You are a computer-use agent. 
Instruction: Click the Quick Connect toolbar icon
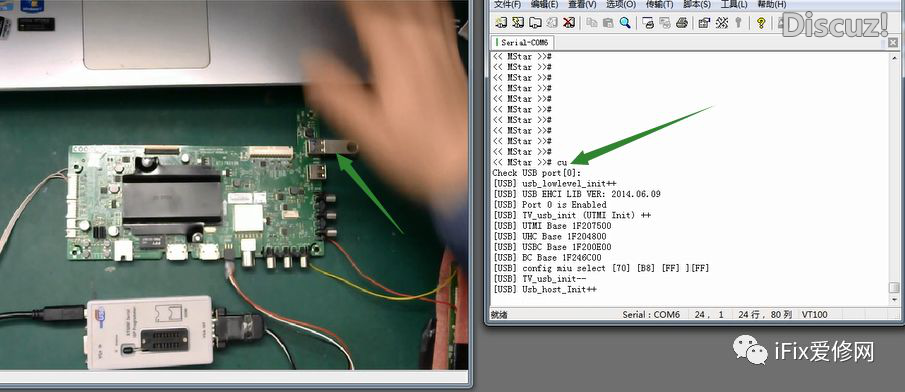pos(518,23)
